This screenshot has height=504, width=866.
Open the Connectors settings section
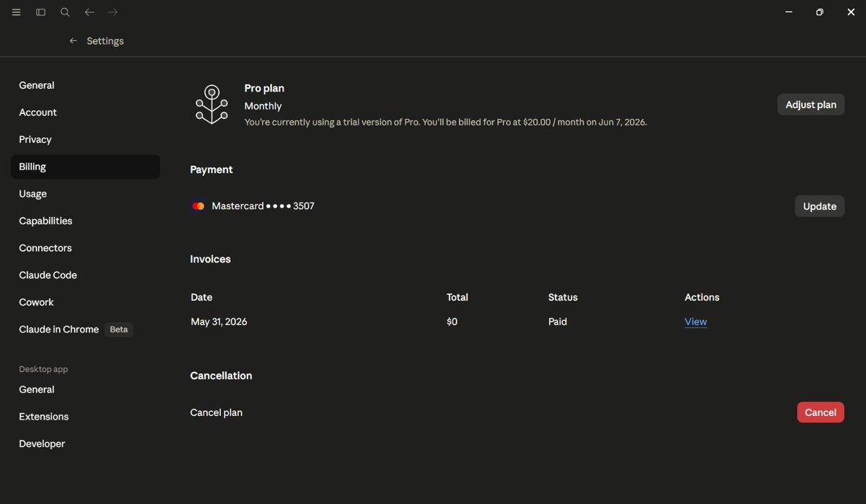click(x=45, y=248)
